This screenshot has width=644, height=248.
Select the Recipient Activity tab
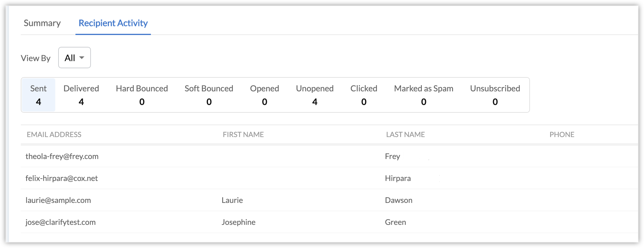click(113, 23)
